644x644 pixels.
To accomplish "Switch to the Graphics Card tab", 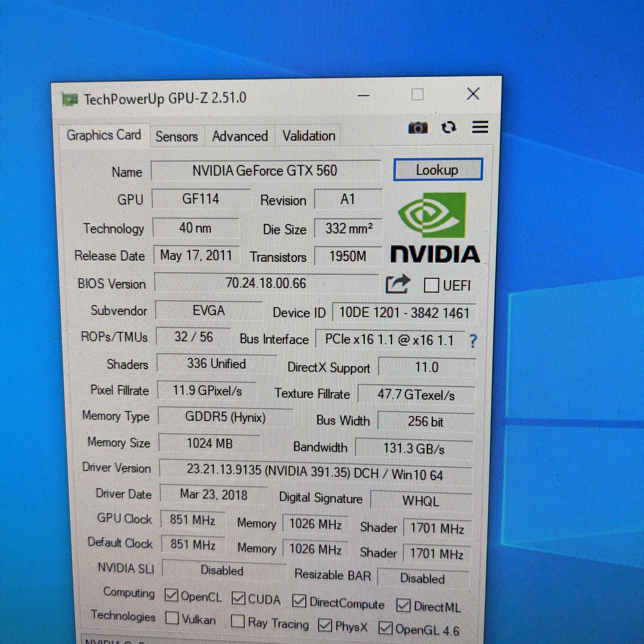I will (x=104, y=135).
